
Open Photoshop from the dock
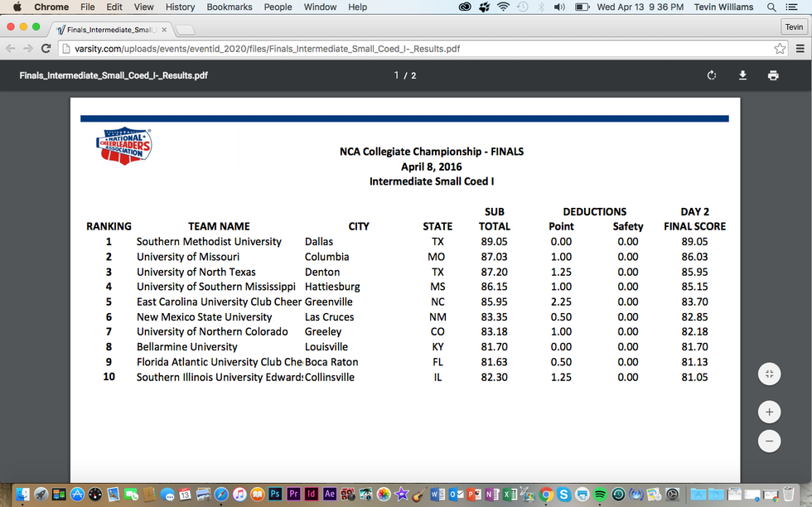275,494
